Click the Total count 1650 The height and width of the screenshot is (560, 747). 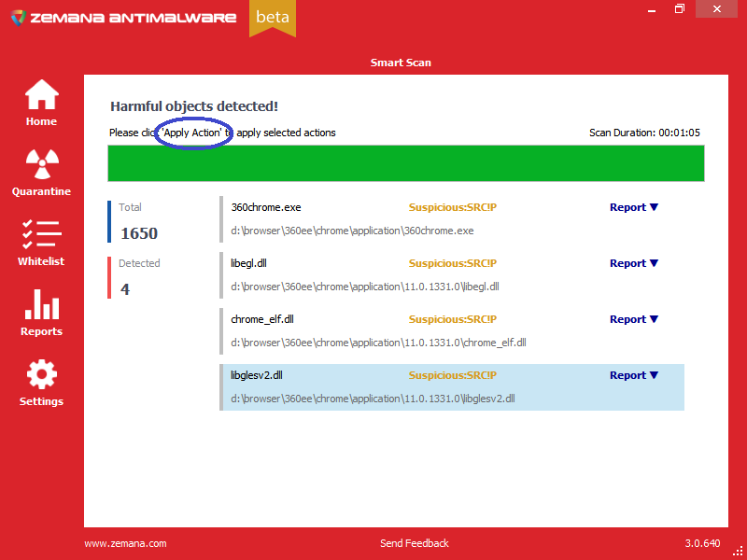click(138, 233)
